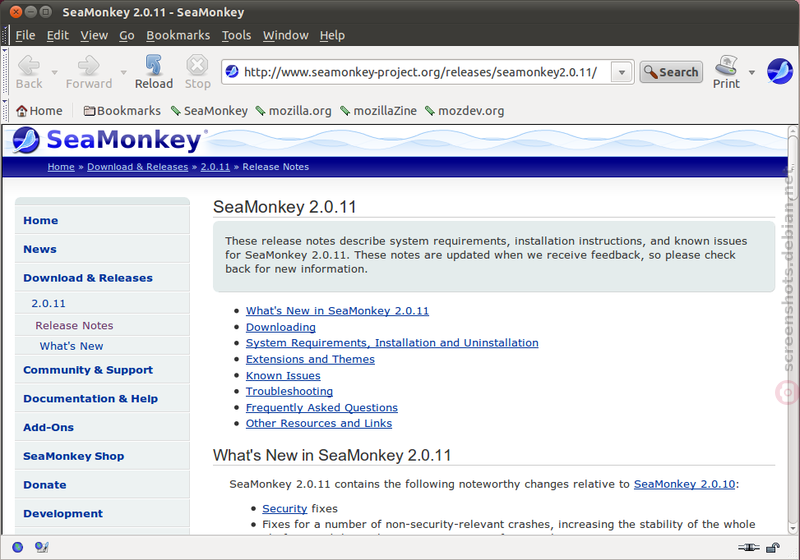The image size is (800, 560).
Task: Open Home from the personal toolbar
Action: tap(39, 111)
